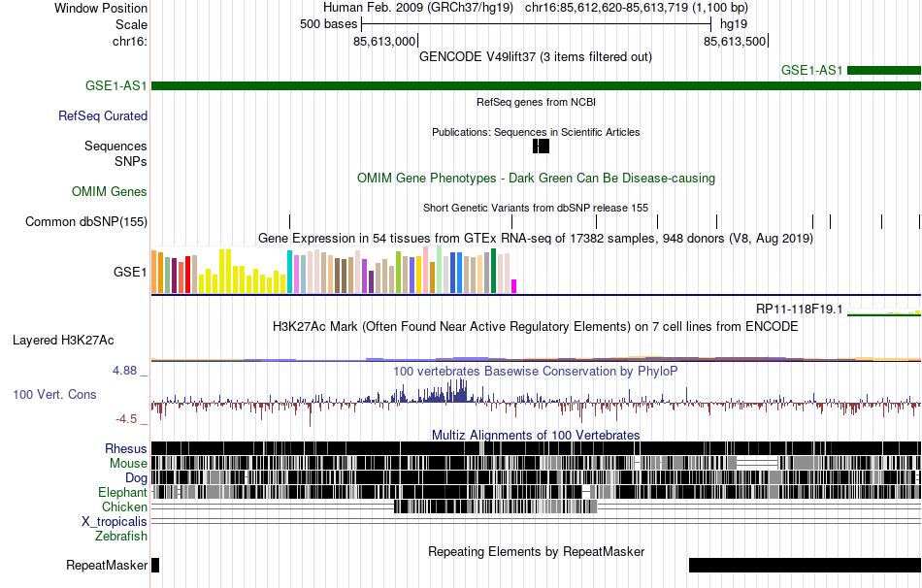Screen dimensions: 922x588
Task: Click the long GSE1-AS1 gene bar
Action: click(537, 85)
